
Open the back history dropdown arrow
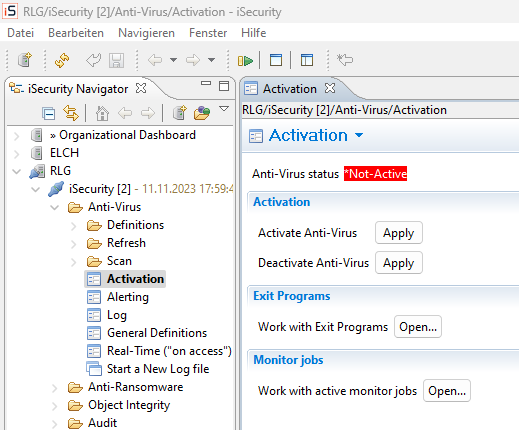coord(173,60)
